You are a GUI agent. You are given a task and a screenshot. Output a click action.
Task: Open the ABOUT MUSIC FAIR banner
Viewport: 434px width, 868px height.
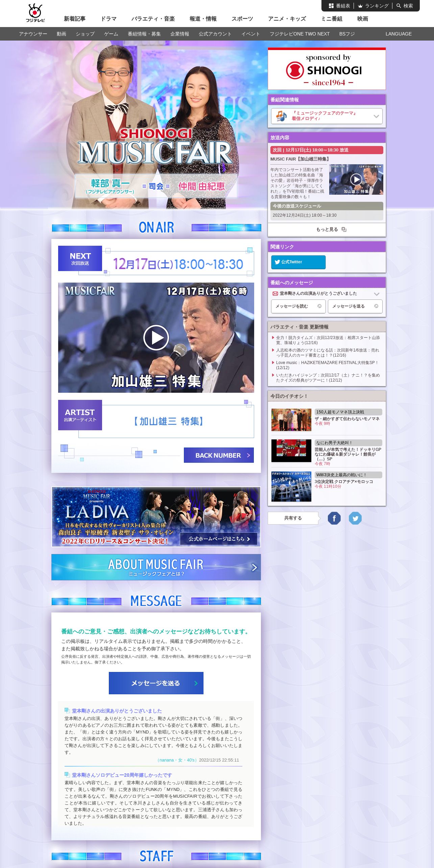(x=156, y=567)
